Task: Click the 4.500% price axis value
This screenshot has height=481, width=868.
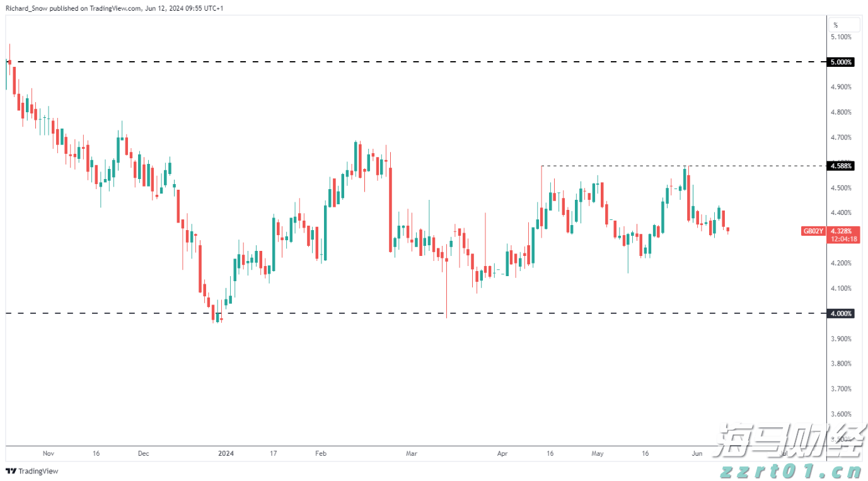Action: coord(841,188)
